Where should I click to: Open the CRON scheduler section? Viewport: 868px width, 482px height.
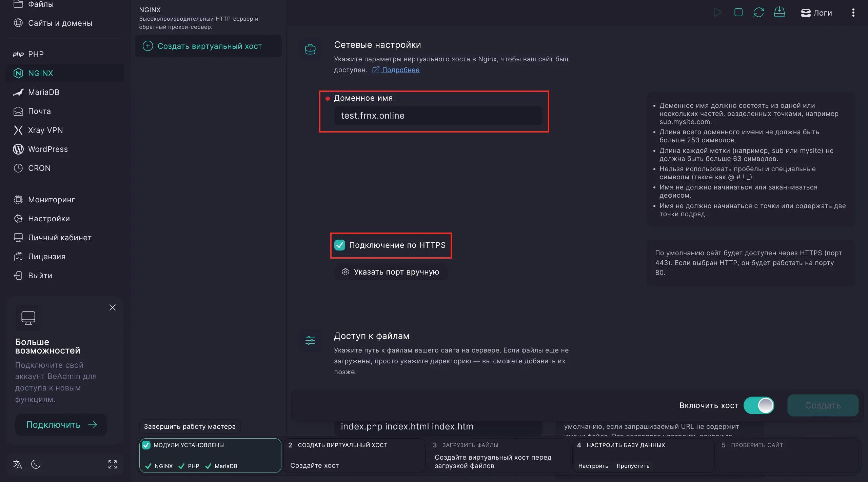click(39, 168)
